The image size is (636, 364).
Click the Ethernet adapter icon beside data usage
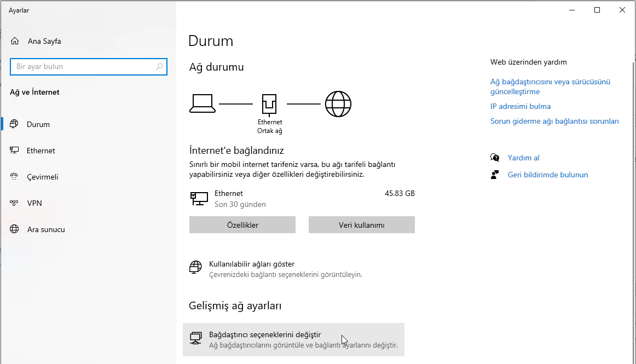[x=199, y=199]
